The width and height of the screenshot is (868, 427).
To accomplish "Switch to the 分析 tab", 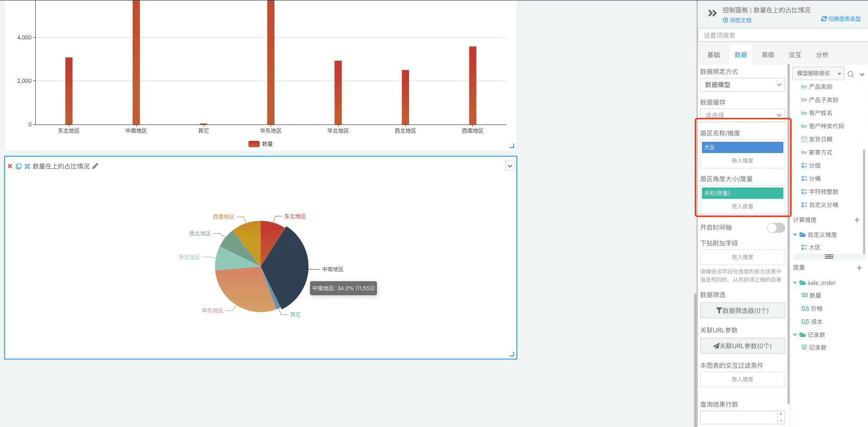I will click(x=822, y=55).
